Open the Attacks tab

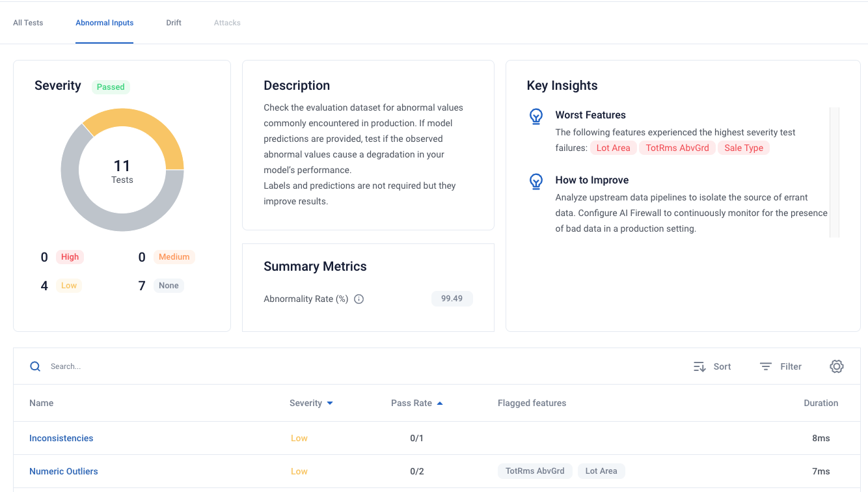(227, 23)
